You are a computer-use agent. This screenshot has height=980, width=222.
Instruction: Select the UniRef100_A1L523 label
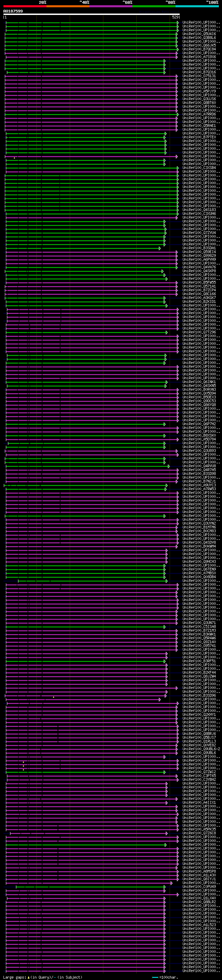199,925
